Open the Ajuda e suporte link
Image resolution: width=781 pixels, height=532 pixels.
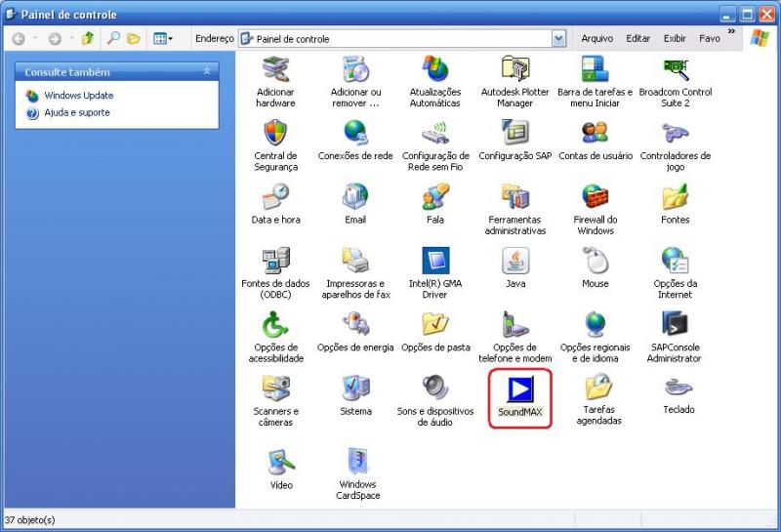click(77, 112)
